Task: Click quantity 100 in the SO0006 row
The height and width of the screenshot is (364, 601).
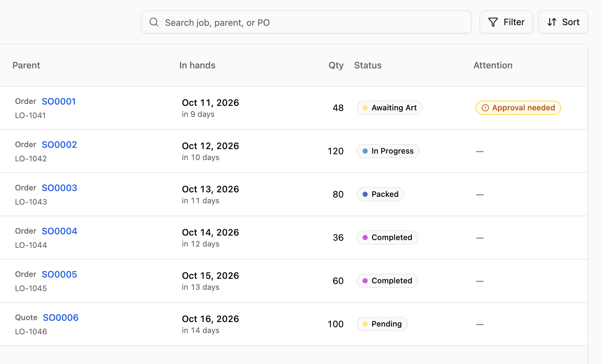Action: (335, 324)
